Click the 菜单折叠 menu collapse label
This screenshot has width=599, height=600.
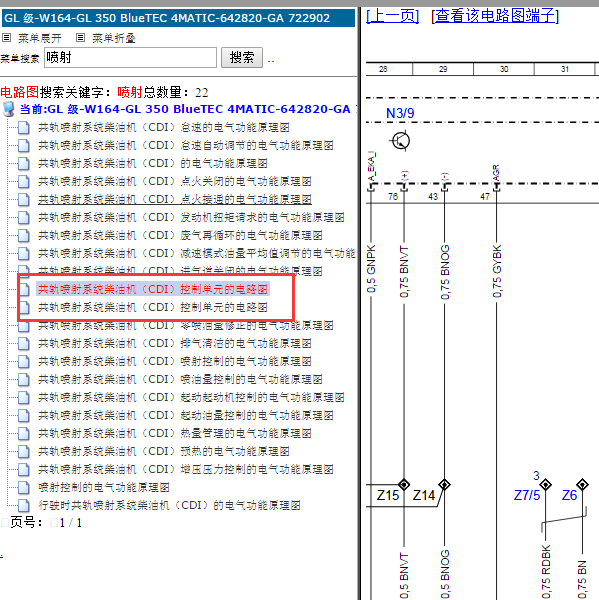coord(114,38)
